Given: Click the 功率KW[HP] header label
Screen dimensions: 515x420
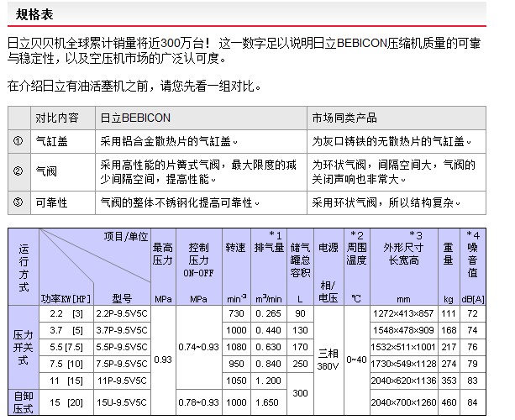Looking at the screenshot, I should coord(66,299).
